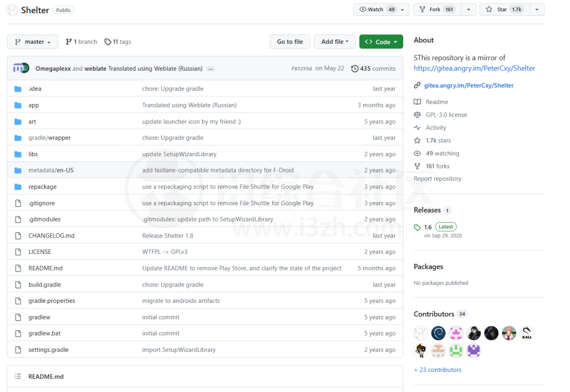The height and width of the screenshot is (392, 570).
Task: Open the master branch dropdown
Action: (x=33, y=42)
